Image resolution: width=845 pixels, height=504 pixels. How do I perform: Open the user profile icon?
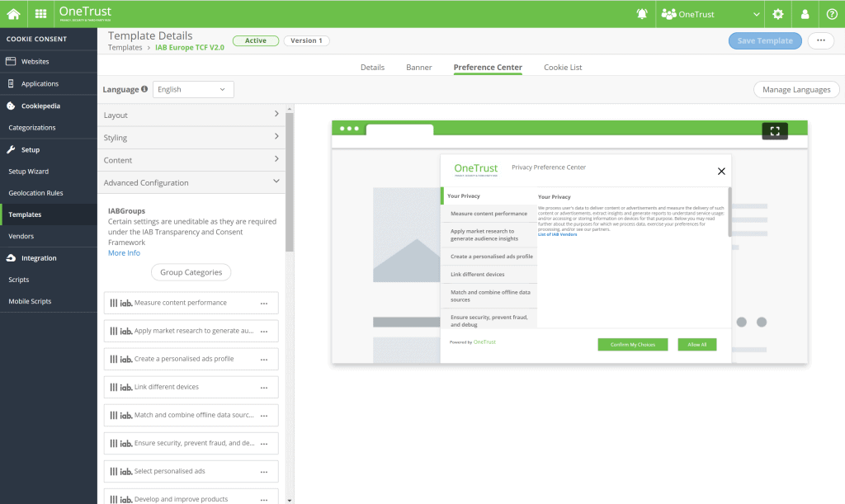[805, 14]
